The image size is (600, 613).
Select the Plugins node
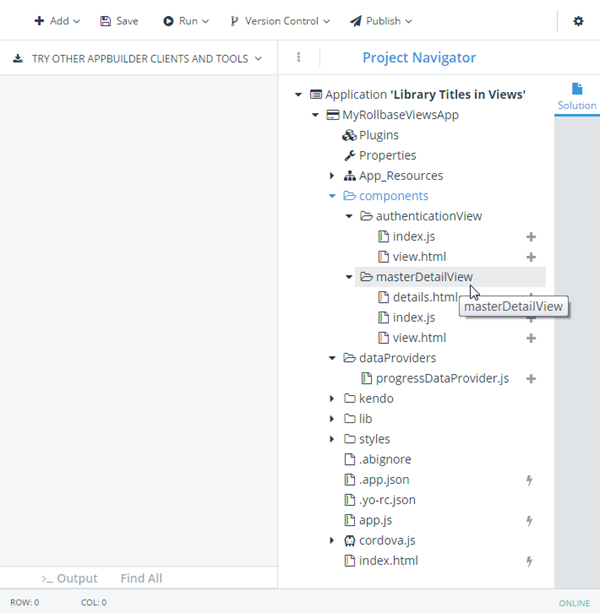379,135
